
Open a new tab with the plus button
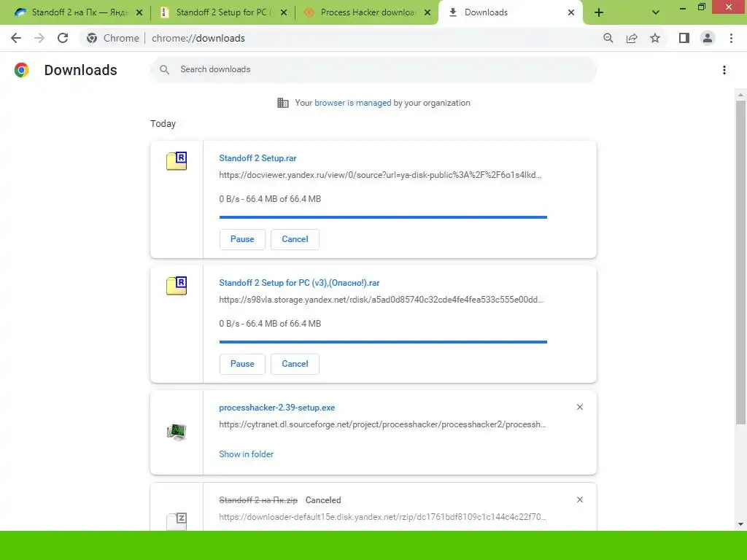tap(599, 12)
